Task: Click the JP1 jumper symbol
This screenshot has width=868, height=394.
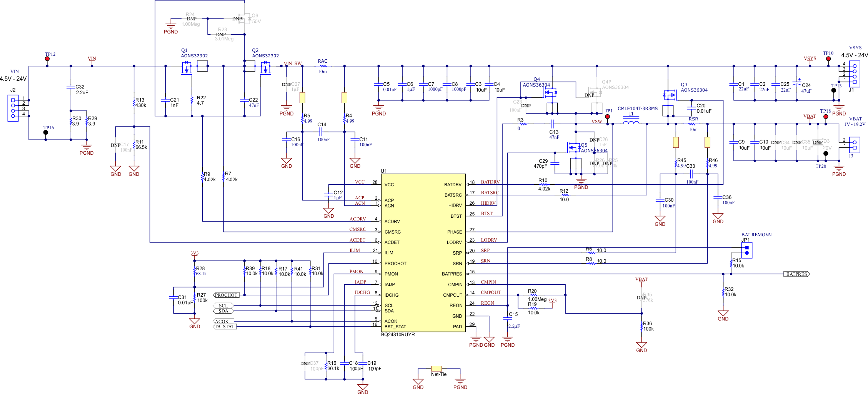Action: tap(747, 250)
